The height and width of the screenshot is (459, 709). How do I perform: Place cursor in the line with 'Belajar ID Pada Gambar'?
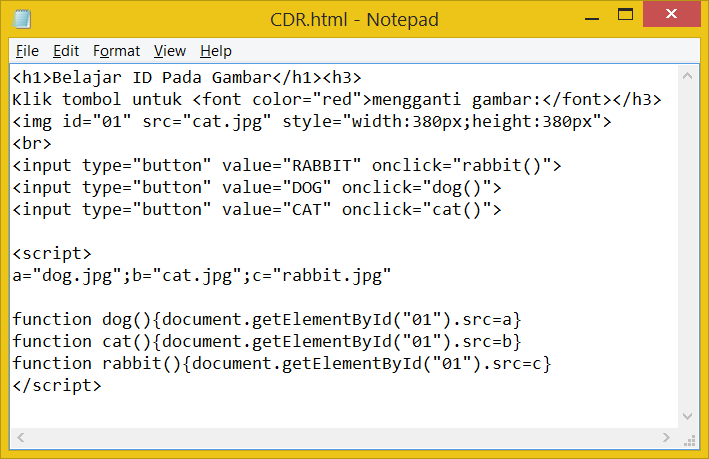[x=187, y=78]
